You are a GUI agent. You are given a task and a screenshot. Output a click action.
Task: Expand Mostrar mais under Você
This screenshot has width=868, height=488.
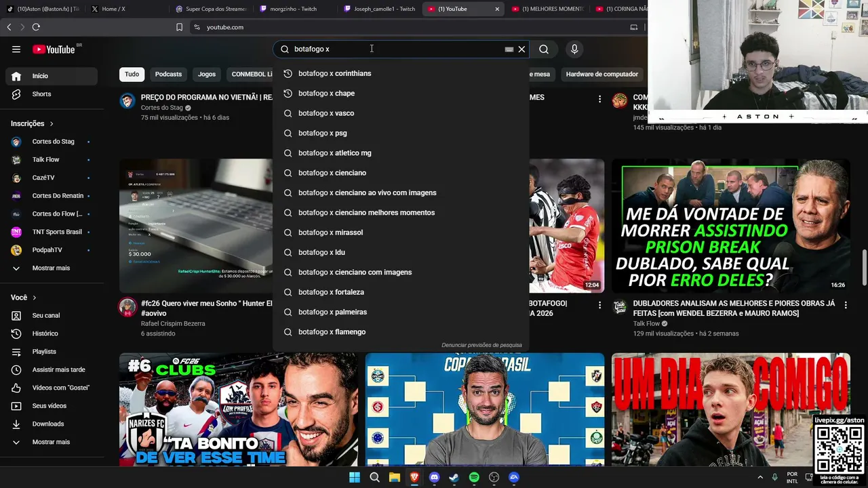tap(52, 442)
